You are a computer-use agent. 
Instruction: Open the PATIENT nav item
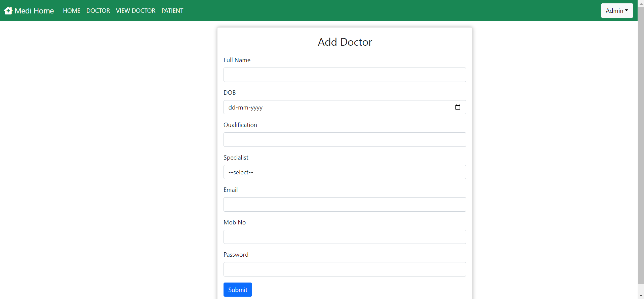(172, 11)
